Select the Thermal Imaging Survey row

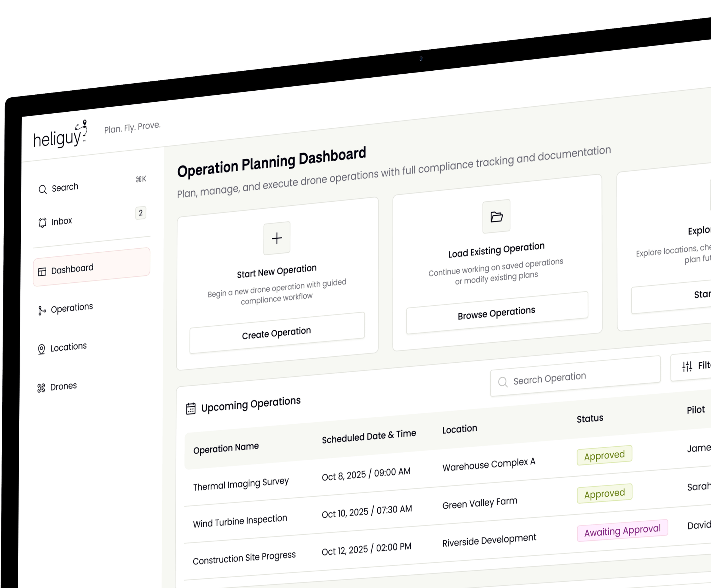[x=241, y=484]
